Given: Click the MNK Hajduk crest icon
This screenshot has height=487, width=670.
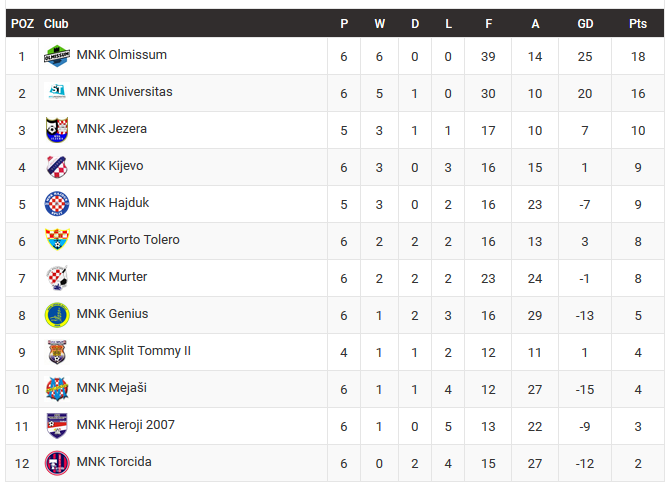Looking at the screenshot, I should 57,204.
